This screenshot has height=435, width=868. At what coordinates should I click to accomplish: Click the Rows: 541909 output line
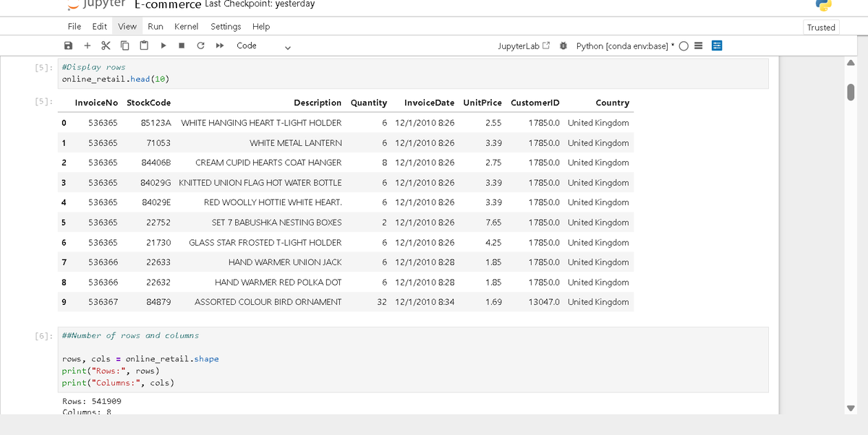point(92,401)
